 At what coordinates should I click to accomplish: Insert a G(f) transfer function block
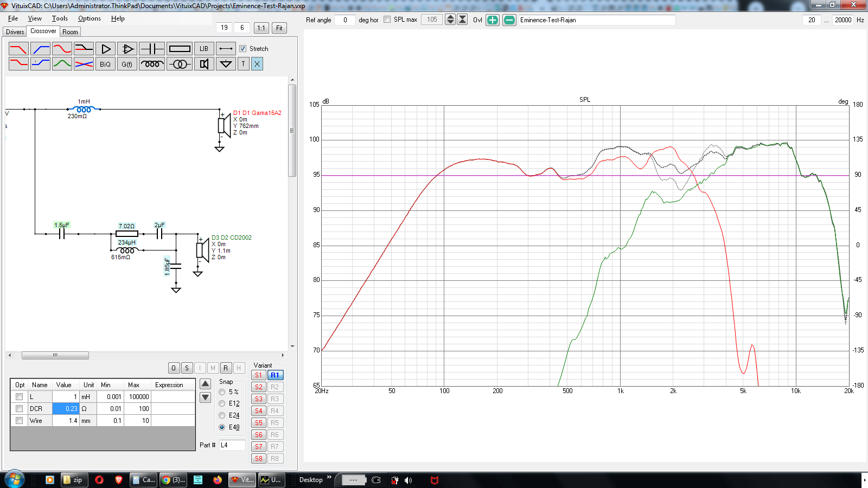coord(127,64)
